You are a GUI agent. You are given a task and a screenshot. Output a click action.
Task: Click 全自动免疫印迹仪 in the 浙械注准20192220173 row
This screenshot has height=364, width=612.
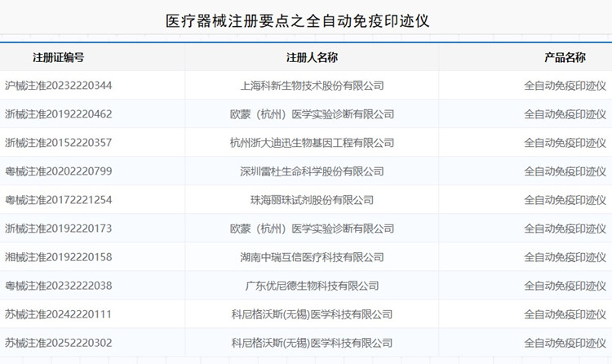point(565,229)
